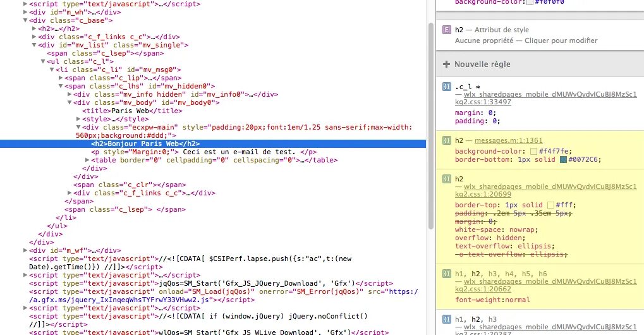The width and height of the screenshot is (644, 335).
Task: Click the font-weight:normal property
Action: [492, 300]
